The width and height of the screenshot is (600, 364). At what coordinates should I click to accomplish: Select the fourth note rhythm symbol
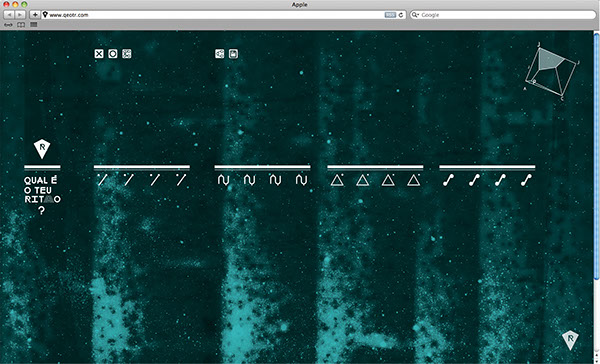(x=526, y=180)
